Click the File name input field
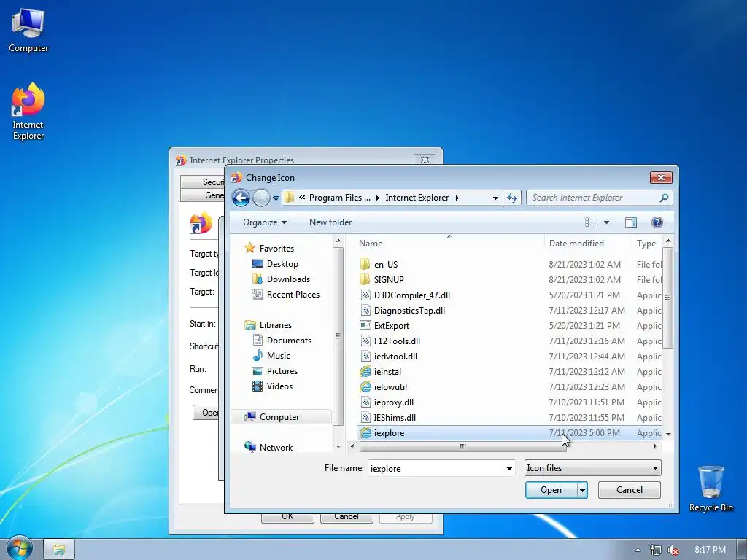 tap(436, 469)
